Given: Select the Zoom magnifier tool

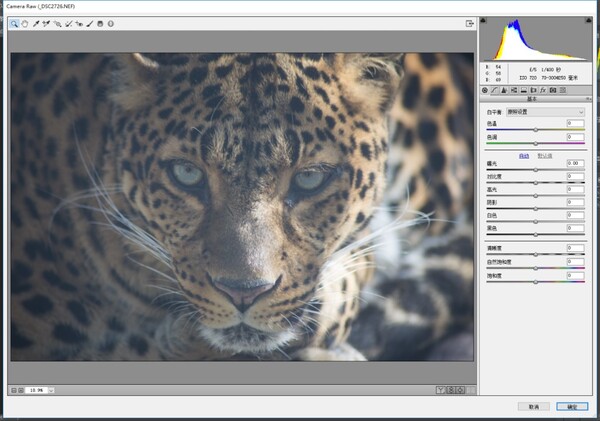Looking at the screenshot, I should [x=14, y=24].
